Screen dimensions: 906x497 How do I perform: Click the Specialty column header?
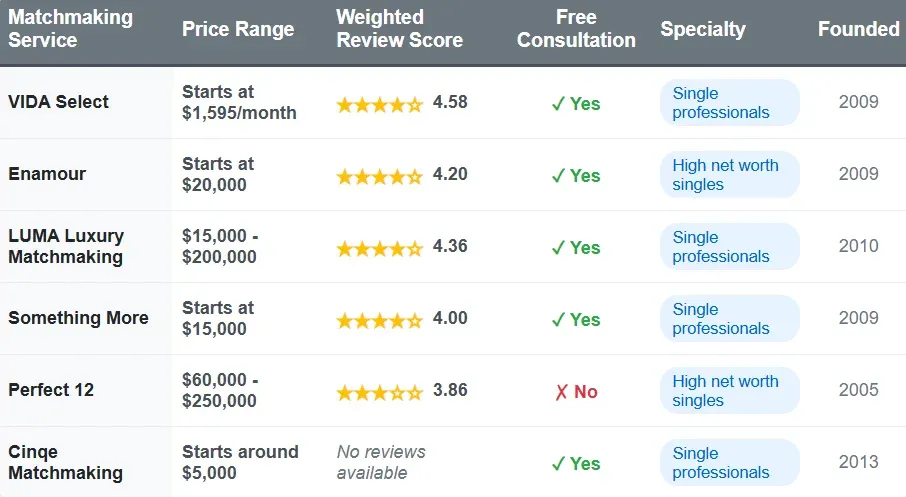pyautogui.click(x=703, y=29)
